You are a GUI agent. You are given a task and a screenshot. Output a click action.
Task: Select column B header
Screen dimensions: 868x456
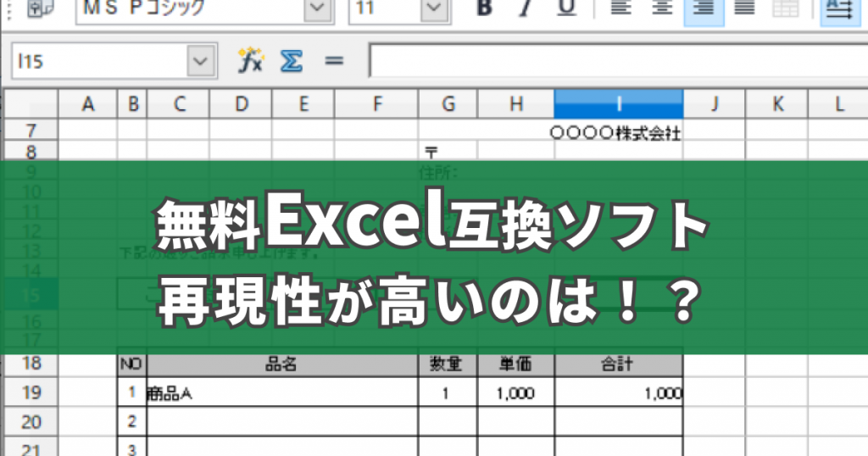click(x=132, y=104)
